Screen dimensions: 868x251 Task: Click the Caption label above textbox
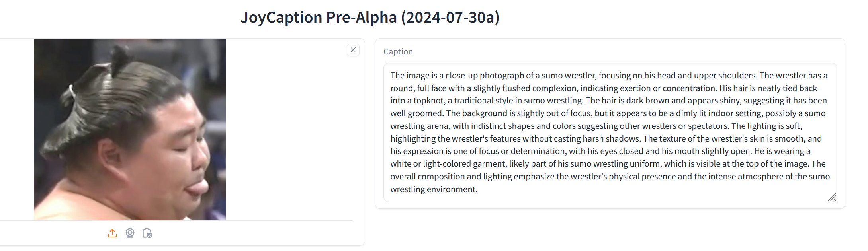click(398, 52)
